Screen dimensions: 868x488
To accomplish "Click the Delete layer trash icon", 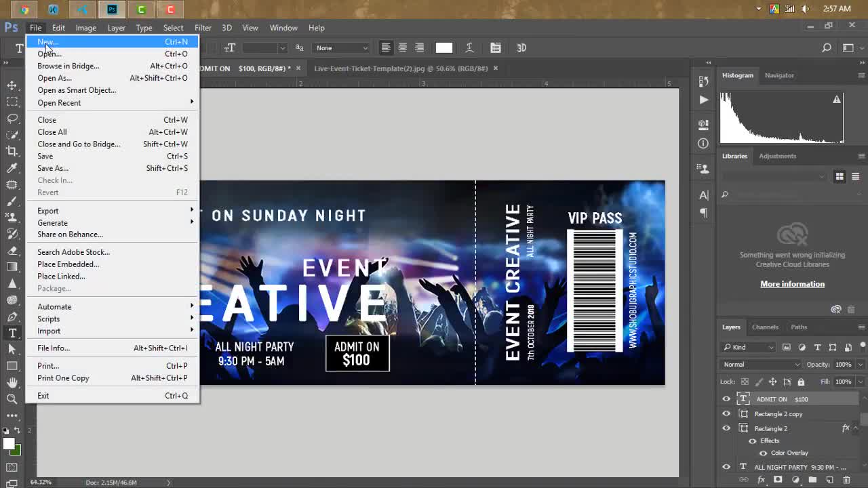I will pyautogui.click(x=847, y=480).
